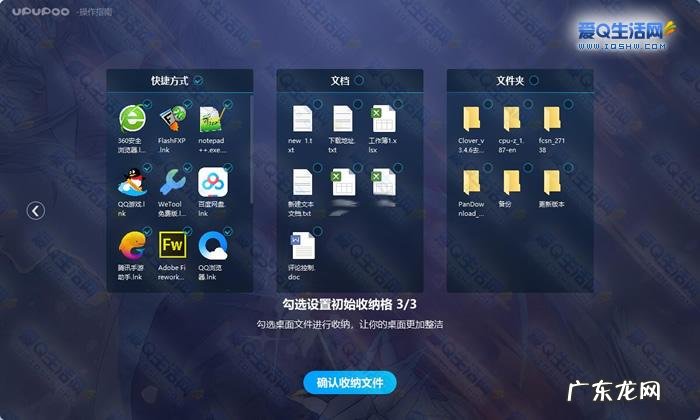Go back with the left arrow button
The width and height of the screenshot is (700, 420).
36,210
